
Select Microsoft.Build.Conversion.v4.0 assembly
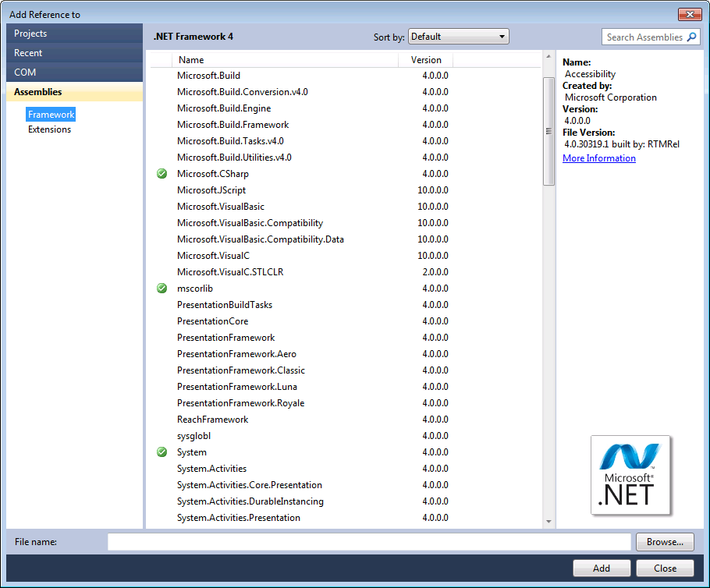click(x=242, y=92)
